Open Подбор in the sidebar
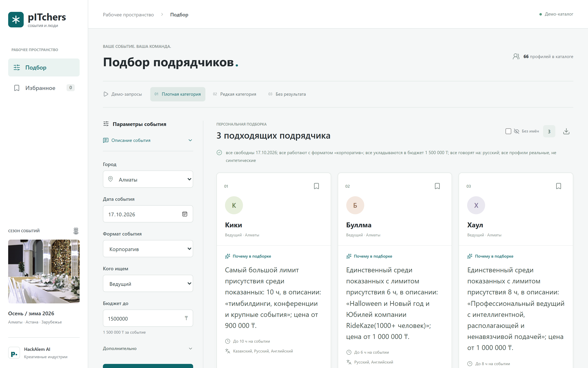 44,67
